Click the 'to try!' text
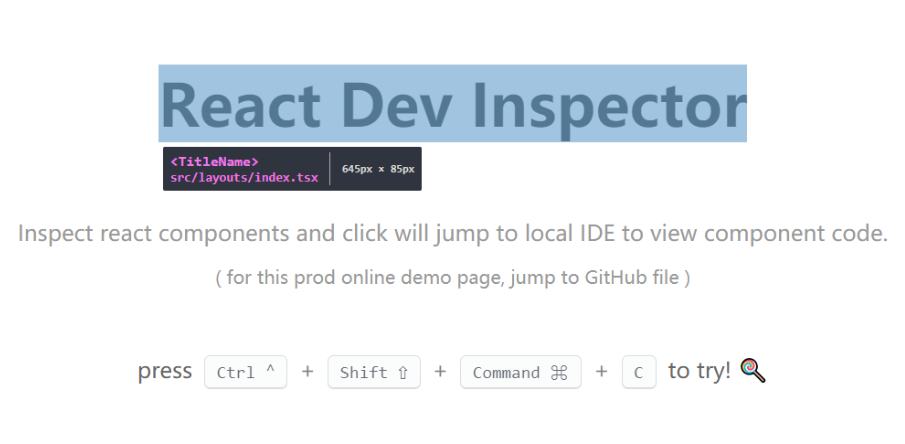 [x=700, y=370]
